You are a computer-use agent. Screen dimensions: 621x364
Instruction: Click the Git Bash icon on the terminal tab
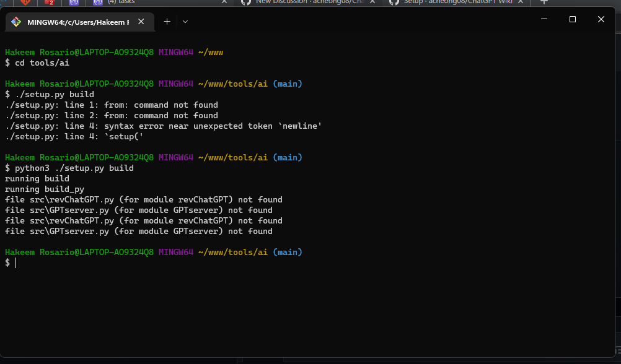coord(16,22)
